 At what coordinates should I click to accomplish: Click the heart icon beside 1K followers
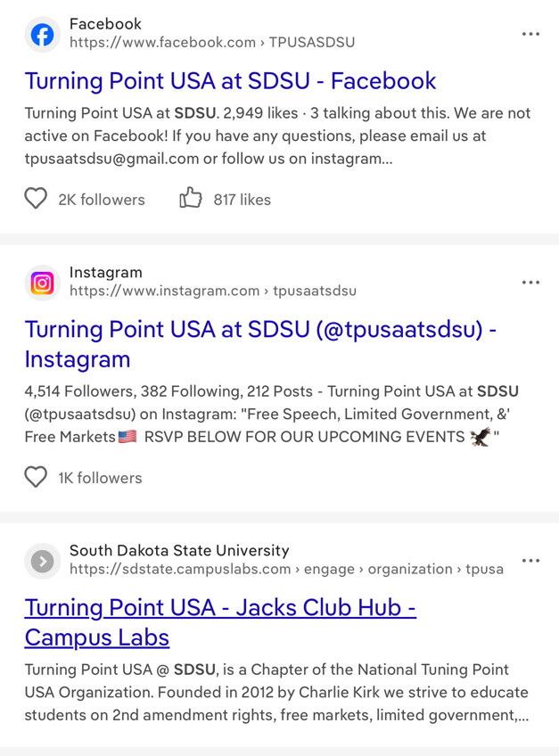point(36,477)
